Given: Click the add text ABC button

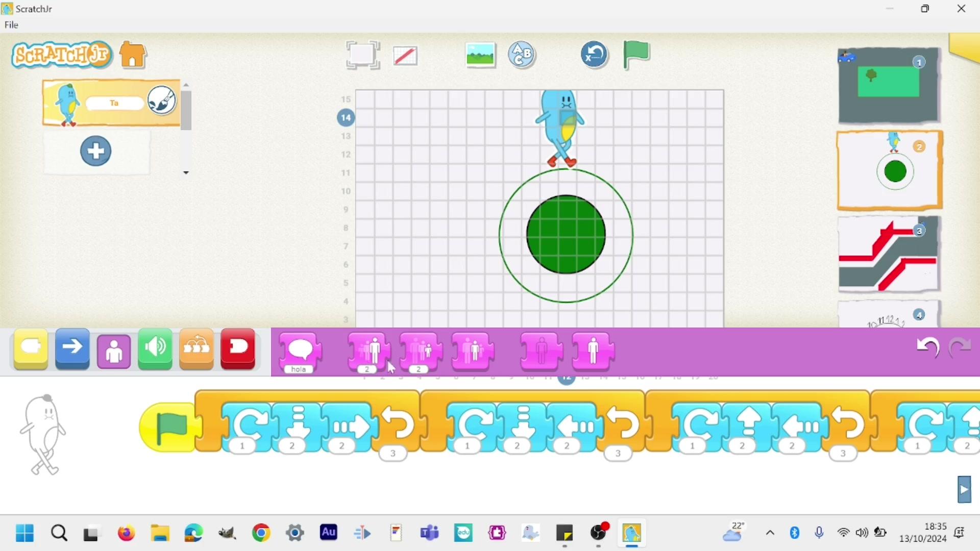Looking at the screenshot, I should pyautogui.click(x=522, y=55).
